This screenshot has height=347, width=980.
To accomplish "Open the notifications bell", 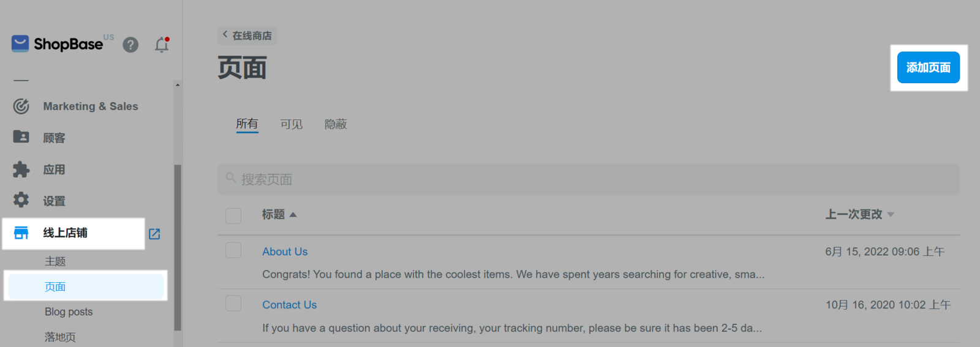I will point(162,45).
